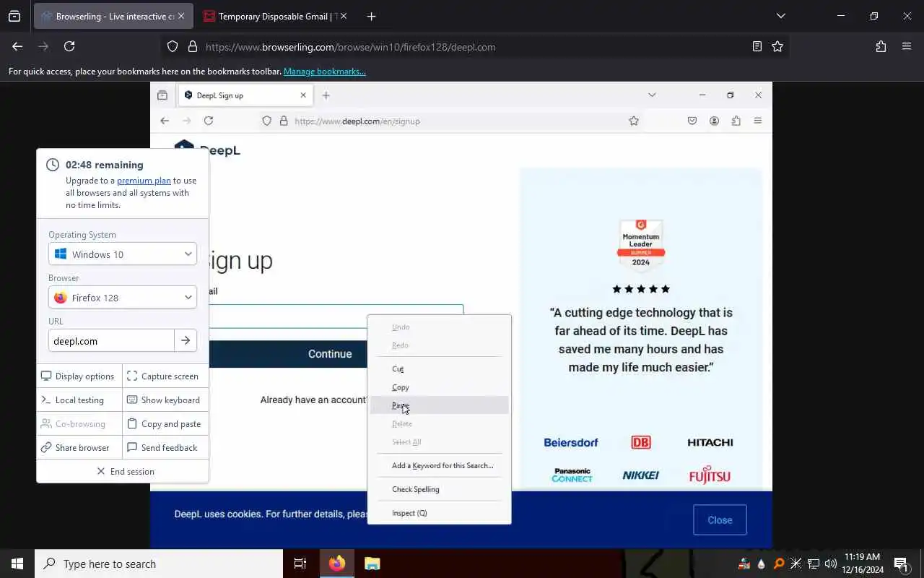Viewport: 924px width, 578px height.
Task: Close the DeepL cookie banner
Action: (x=720, y=520)
